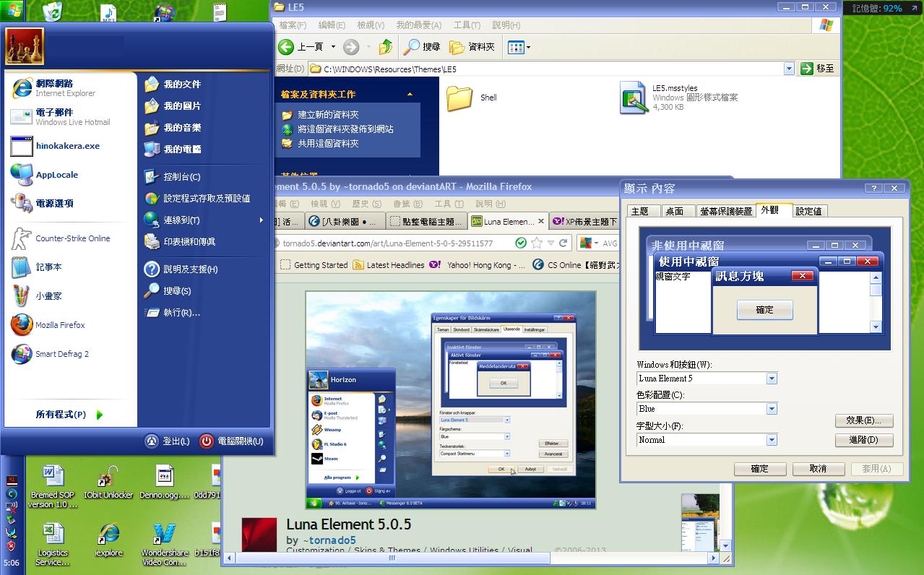924x575 pixels.
Task: Open Shell folder in LE5 window
Action: click(472, 98)
